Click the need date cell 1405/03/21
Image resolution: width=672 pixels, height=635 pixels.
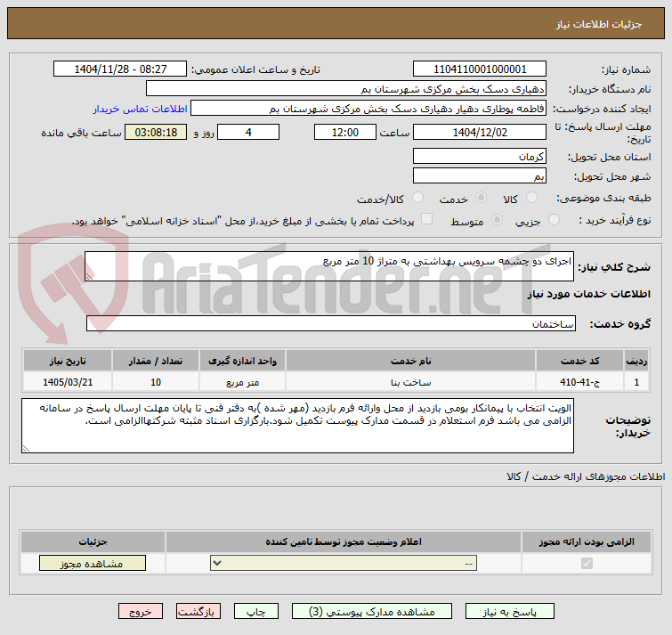68,382
